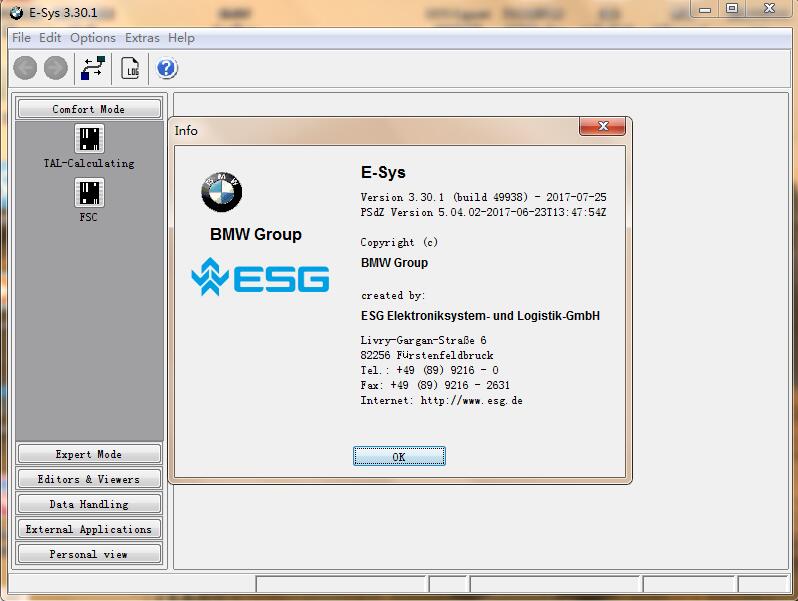Click the E-Sys heading in Info dialog
The image size is (798, 601).
[383, 173]
